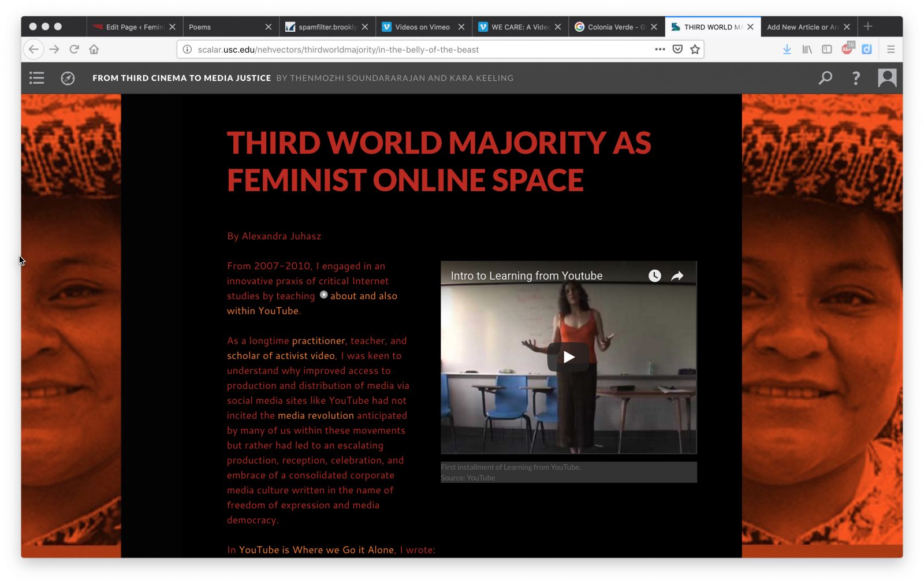Viewport: 924px width, 584px height.
Task: Follow the 'practitioner' link
Action: pos(318,341)
